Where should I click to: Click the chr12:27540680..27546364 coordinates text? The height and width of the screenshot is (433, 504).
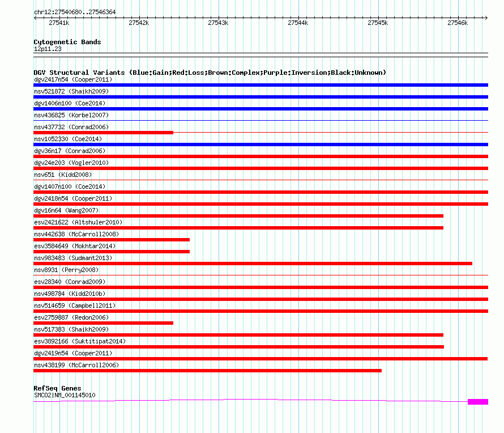75,12
